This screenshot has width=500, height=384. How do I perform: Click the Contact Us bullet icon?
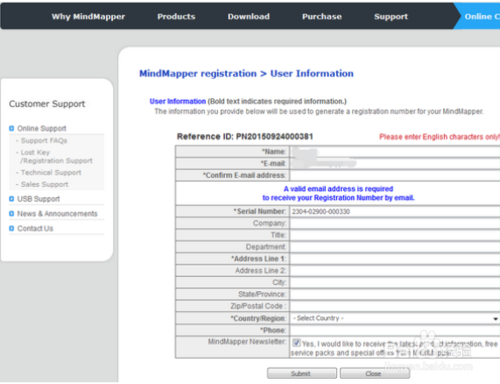[12, 228]
